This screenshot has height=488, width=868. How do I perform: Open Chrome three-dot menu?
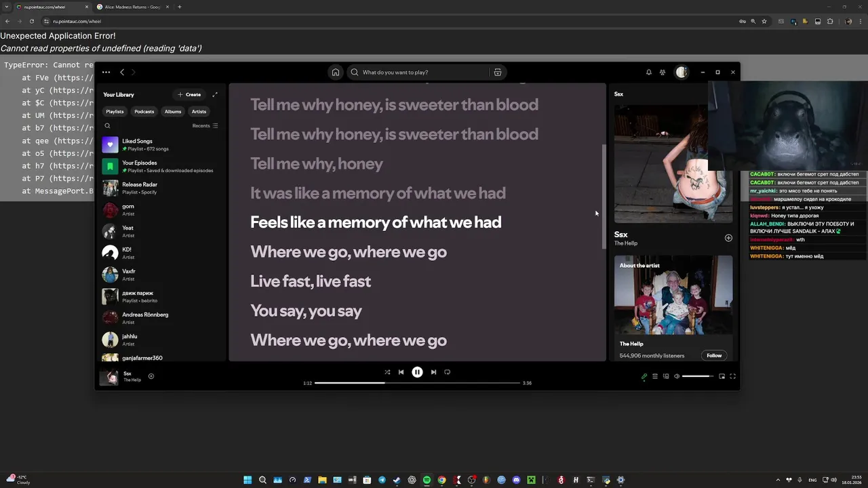861,21
